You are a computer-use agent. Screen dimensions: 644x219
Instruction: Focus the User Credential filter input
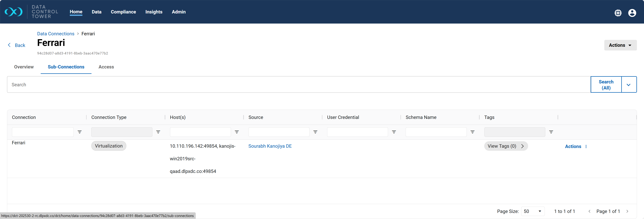357,132
